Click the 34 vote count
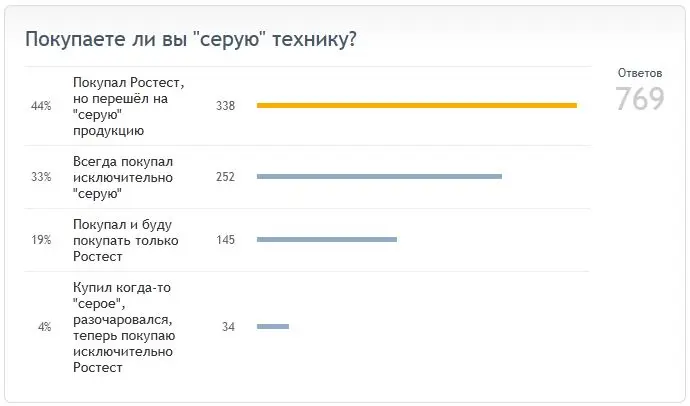The height and width of the screenshot is (406, 690). [x=228, y=327]
